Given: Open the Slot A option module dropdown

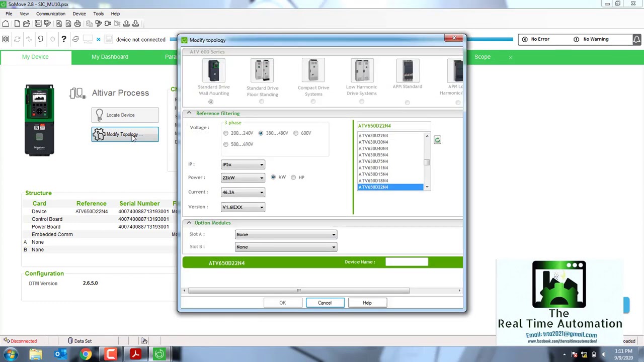Looking at the screenshot, I should tap(286, 234).
